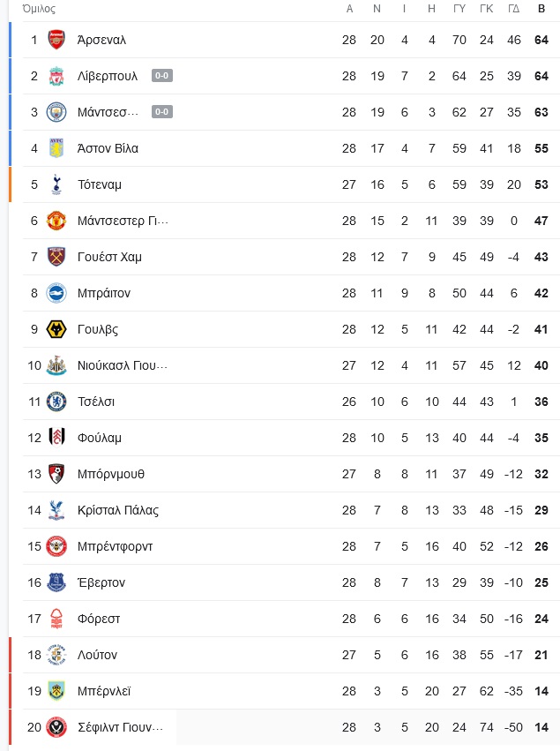Image resolution: width=560 pixels, height=751 pixels.
Task: Open the 0-0 live score badge beside Λίβερπουλ
Action: pos(161,76)
